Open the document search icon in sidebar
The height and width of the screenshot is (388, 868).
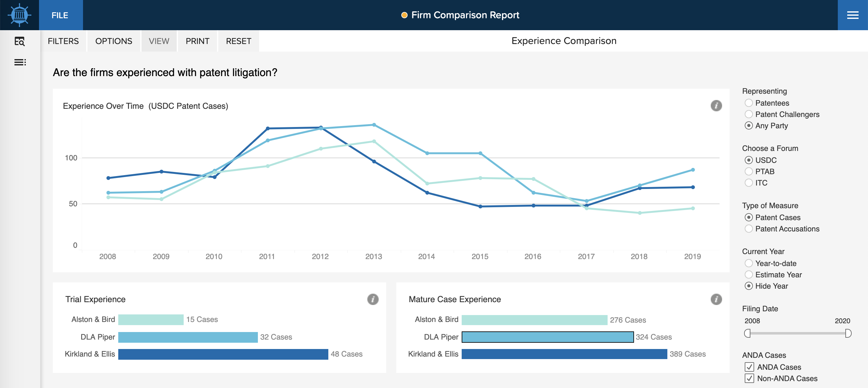[19, 41]
